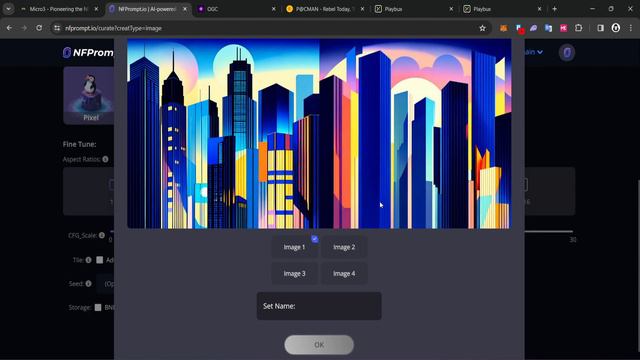Open the browser profile avatar
640x360 pixels.
(616, 28)
